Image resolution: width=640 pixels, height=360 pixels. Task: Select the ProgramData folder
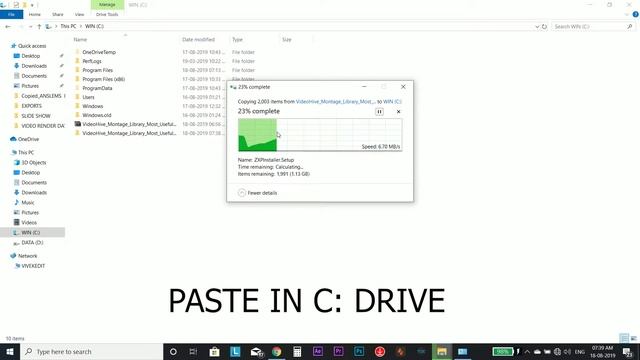97,88
